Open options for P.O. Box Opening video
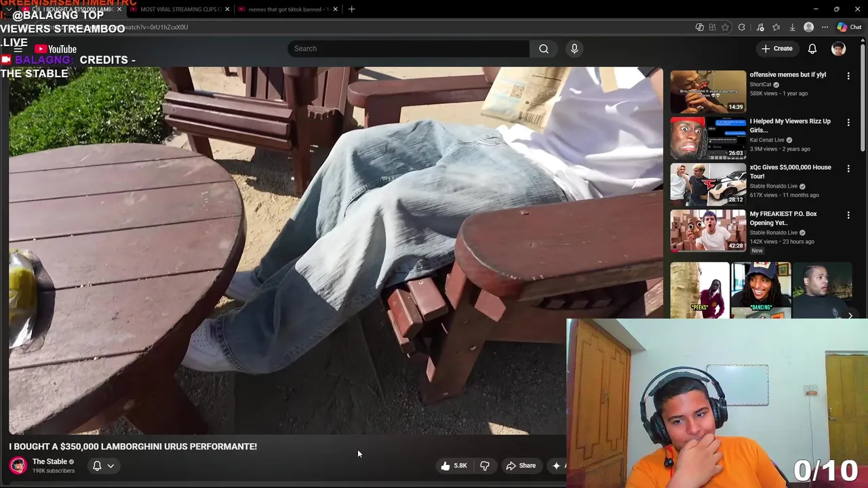This screenshot has height=488, width=868. pos(848,215)
